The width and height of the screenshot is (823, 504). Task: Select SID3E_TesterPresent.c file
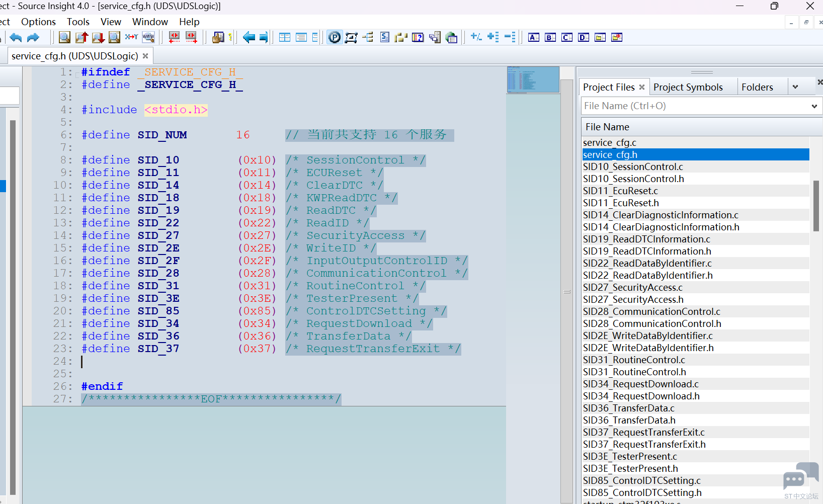coord(696,457)
